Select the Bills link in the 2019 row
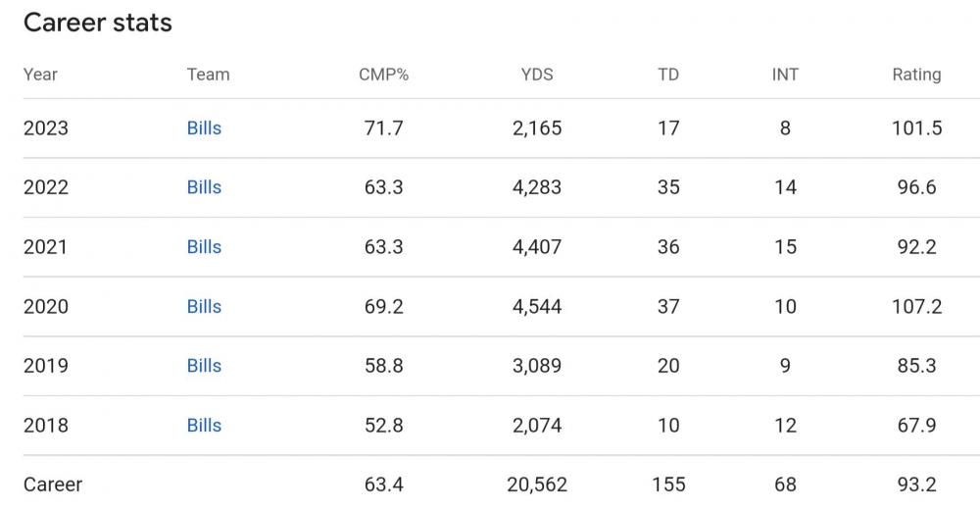The width and height of the screenshot is (980, 510). click(x=204, y=366)
